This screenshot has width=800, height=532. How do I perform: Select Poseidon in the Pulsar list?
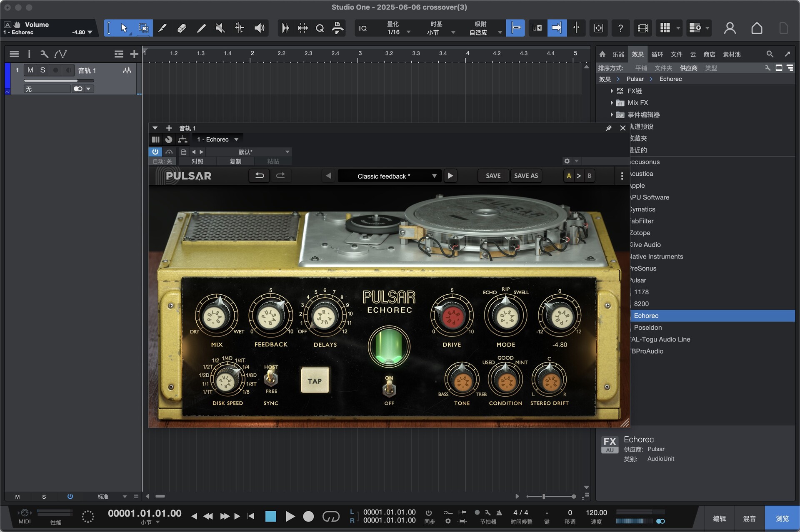[x=647, y=328]
